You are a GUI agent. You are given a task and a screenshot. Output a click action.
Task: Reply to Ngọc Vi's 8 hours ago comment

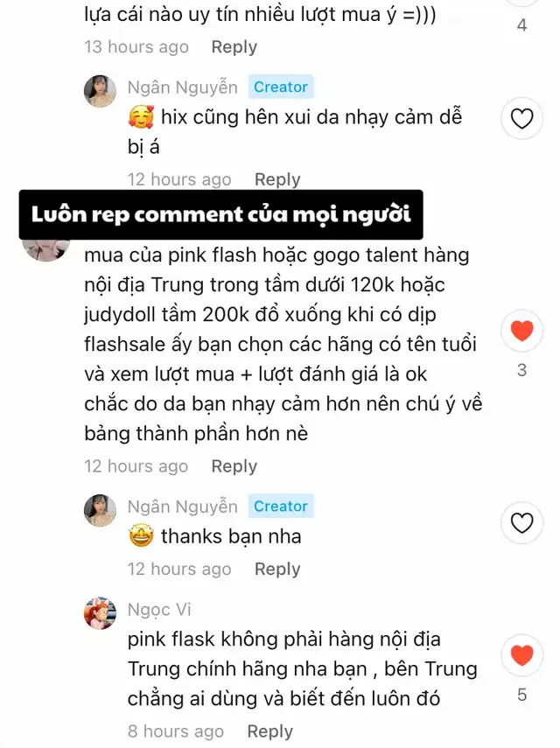point(270,731)
